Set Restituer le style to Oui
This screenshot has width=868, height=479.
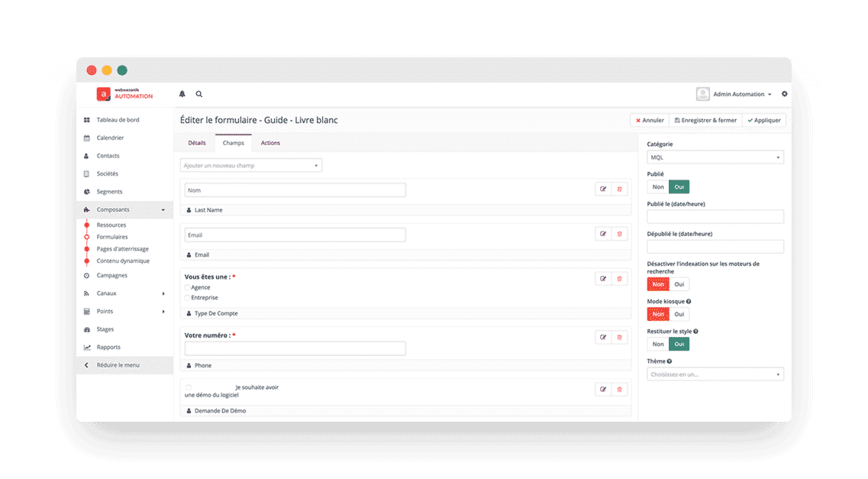pos(679,345)
